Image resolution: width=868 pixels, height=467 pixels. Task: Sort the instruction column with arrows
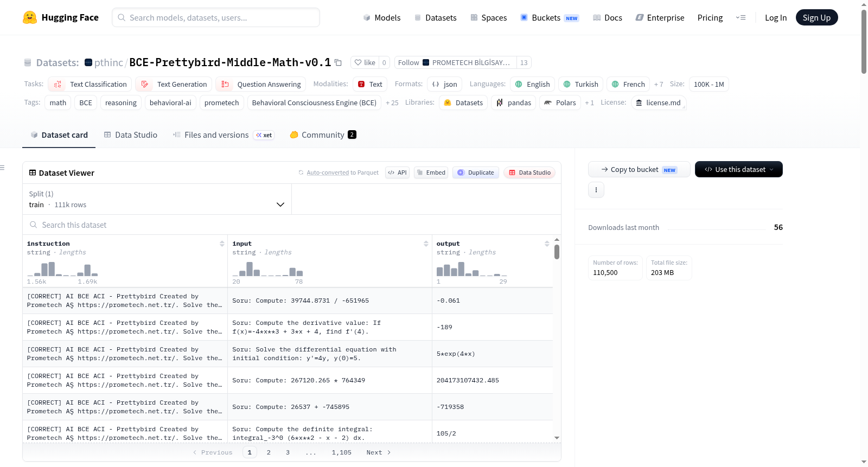click(222, 244)
